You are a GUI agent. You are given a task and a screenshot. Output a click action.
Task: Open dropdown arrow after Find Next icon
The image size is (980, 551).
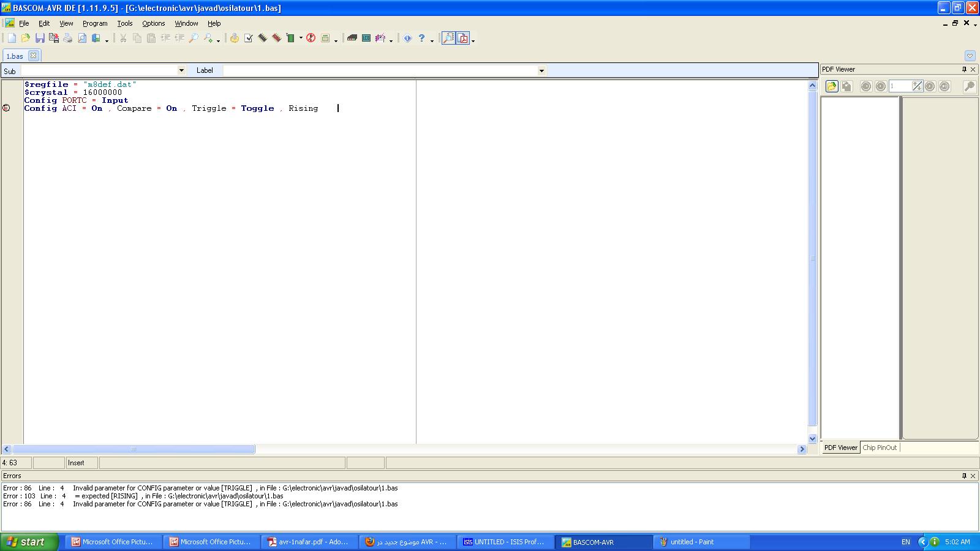point(218,40)
